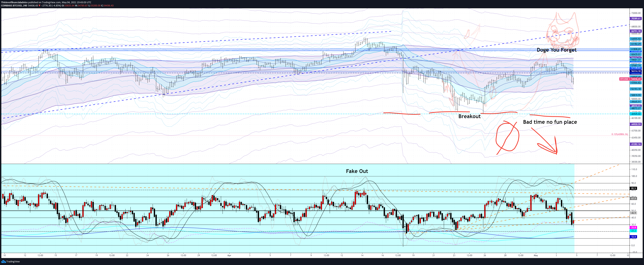This screenshot has width=644, height=265.
Task: Click the high value 54789.87
Action: point(83,5)
